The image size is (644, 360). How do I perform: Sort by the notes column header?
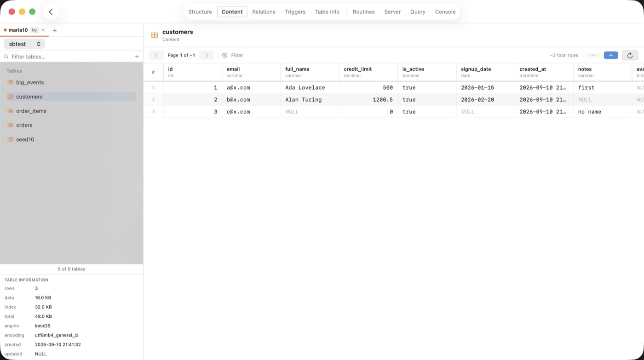603,72
